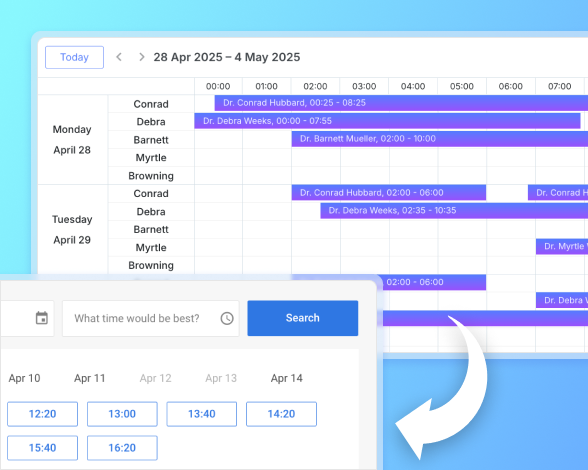The width and height of the screenshot is (588, 470).
Task: Open Dr. Conrad Hubbard 02:00 - 06:00 Tuesday shift
Action: pyautogui.click(x=389, y=193)
